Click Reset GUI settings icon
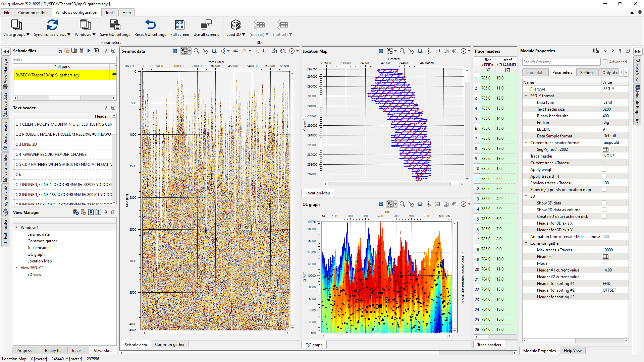Viewport: 644px width, 362px height. [150, 25]
